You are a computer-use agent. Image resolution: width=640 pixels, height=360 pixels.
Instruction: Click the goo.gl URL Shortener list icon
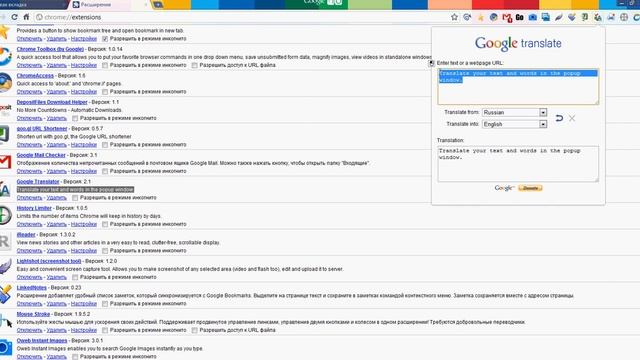[4, 135]
